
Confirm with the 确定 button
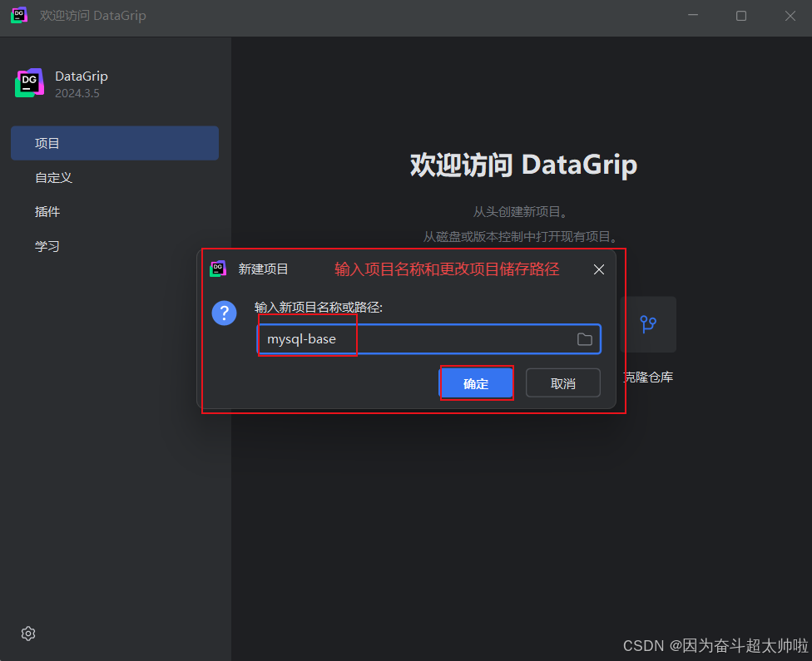[x=476, y=383]
